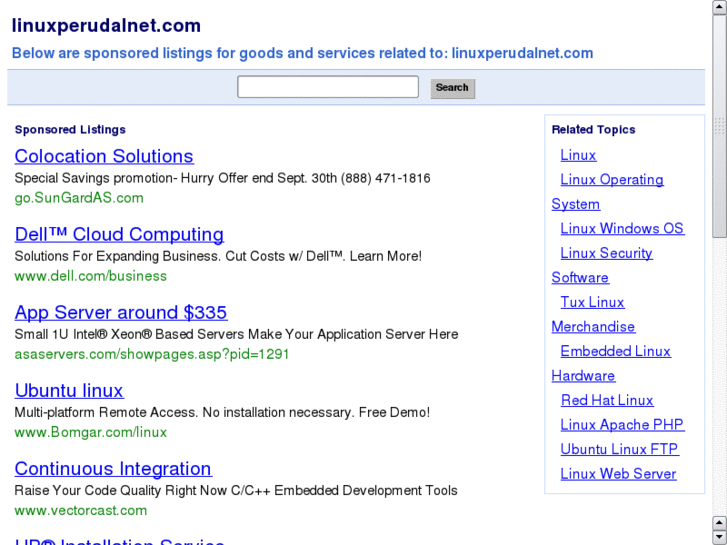Open the Ubuntu linux listing
727x545 pixels.
pyautogui.click(x=69, y=391)
